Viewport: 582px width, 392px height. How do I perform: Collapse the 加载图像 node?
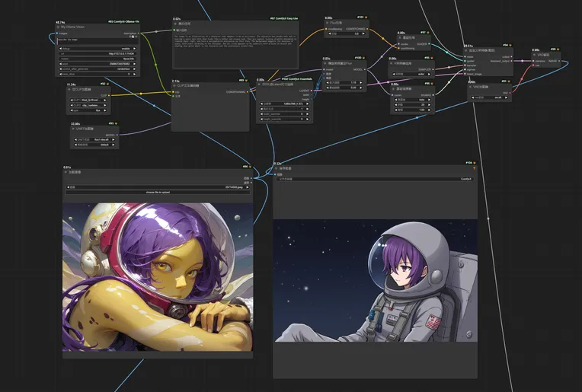(66, 173)
